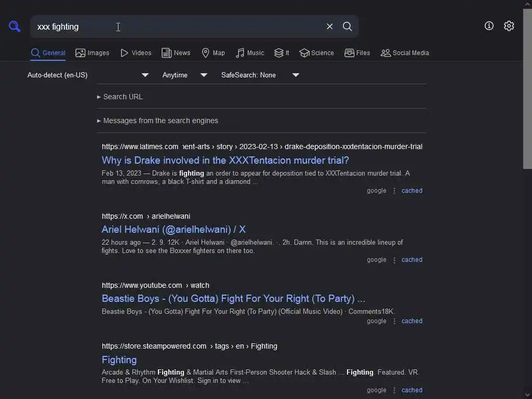This screenshot has height=399, width=532.
Task: Switch to the Videos tab
Action: [x=136, y=53]
